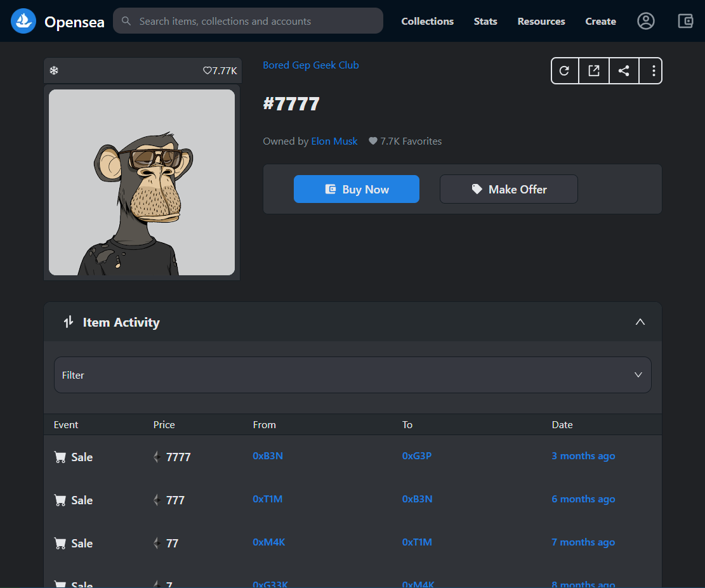Open the Create menu item
This screenshot has height=588, width=705.
tap(600, 21)
